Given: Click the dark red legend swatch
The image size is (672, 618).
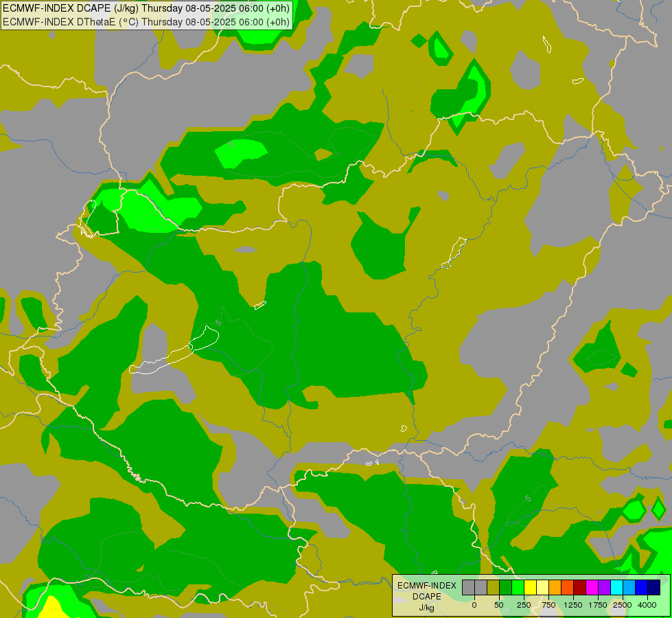Looking at the screenshot, I should point(580,587).
